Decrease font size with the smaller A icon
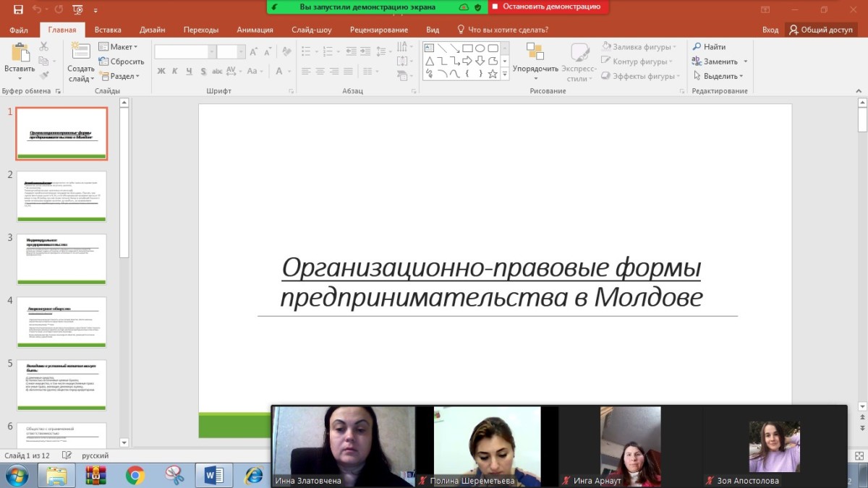The width and height of the screenshot is (868, 488). [x=267, y=52]
